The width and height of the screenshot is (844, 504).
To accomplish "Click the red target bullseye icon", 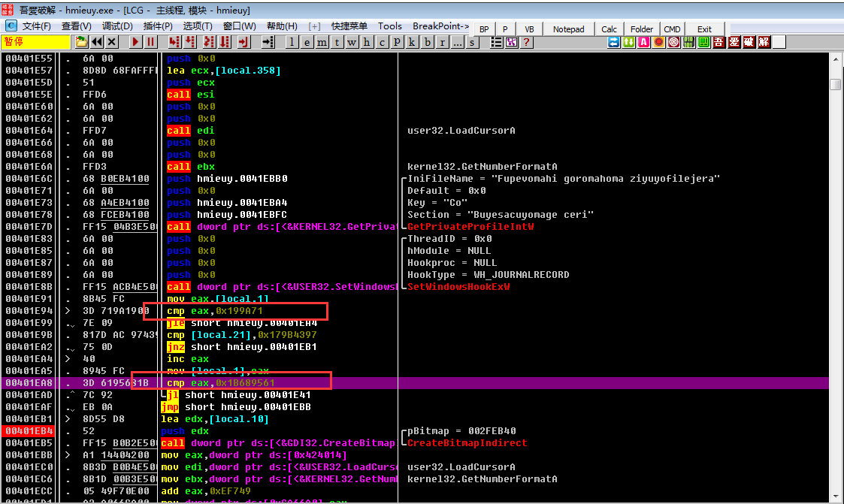I will (x=674, y=42).
